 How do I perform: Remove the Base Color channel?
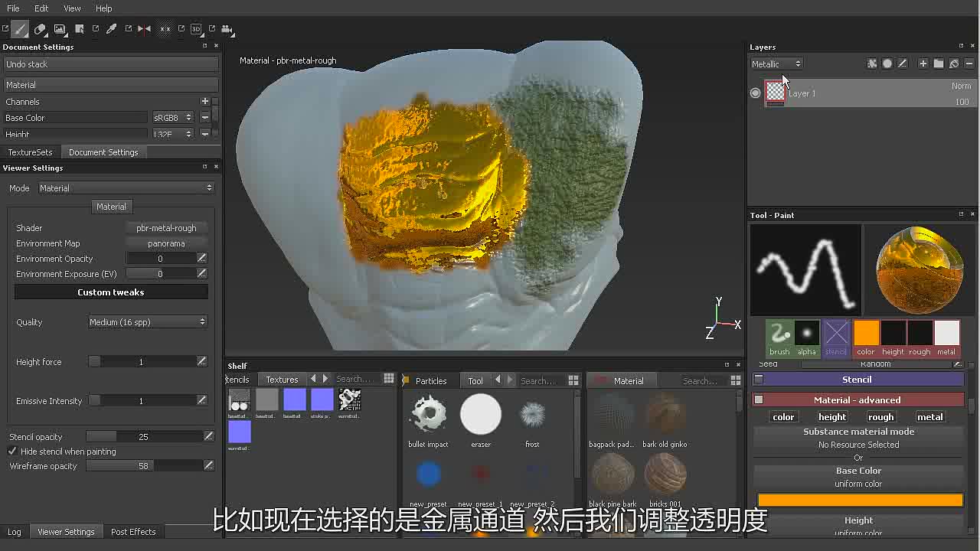[204, 117]
